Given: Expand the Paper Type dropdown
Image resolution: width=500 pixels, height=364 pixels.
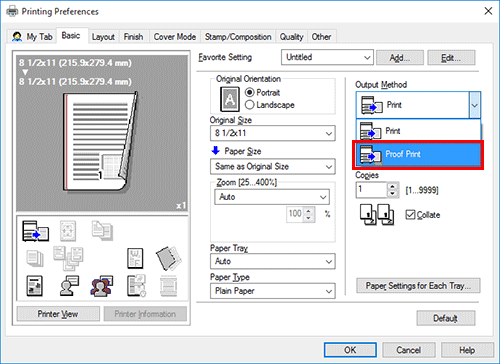Looking at the screenshot, I should coord(273,291).
